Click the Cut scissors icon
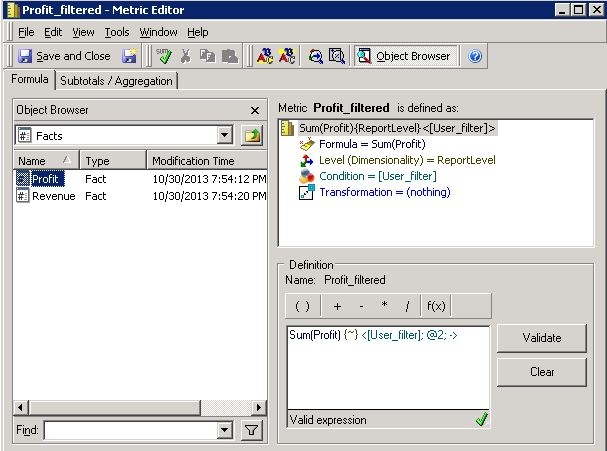 point(185,57)
